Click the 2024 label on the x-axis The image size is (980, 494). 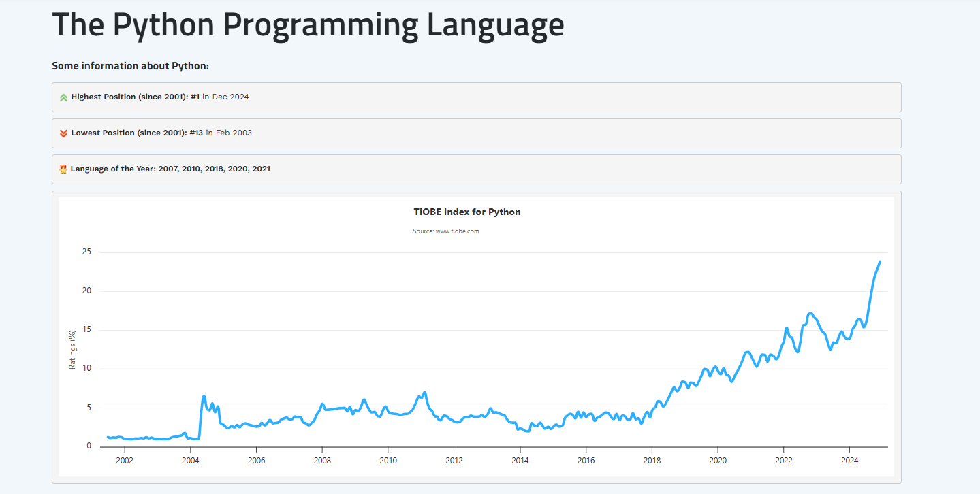click(850, 460)
